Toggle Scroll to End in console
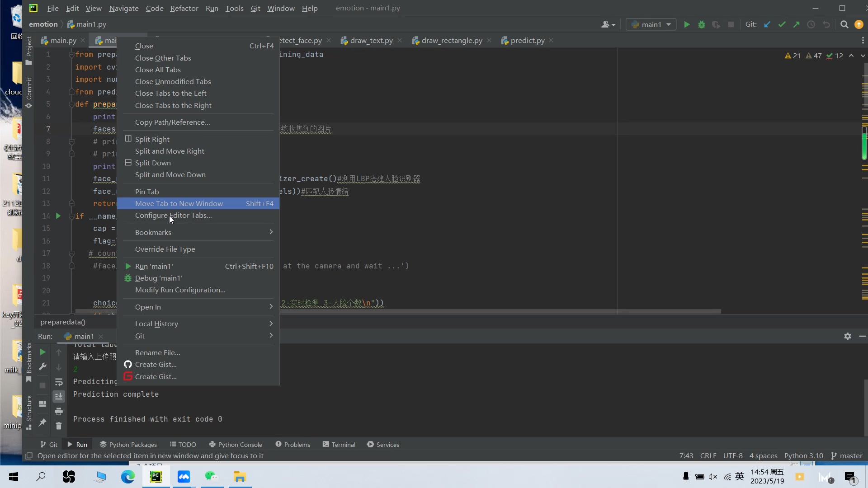 point(59,396)
